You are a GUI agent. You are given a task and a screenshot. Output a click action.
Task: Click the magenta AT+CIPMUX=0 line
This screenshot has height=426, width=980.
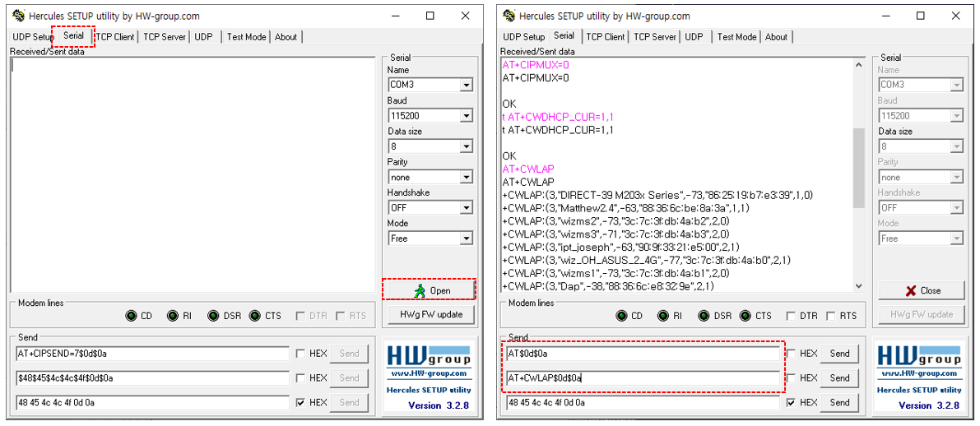(x=536, y=65)
